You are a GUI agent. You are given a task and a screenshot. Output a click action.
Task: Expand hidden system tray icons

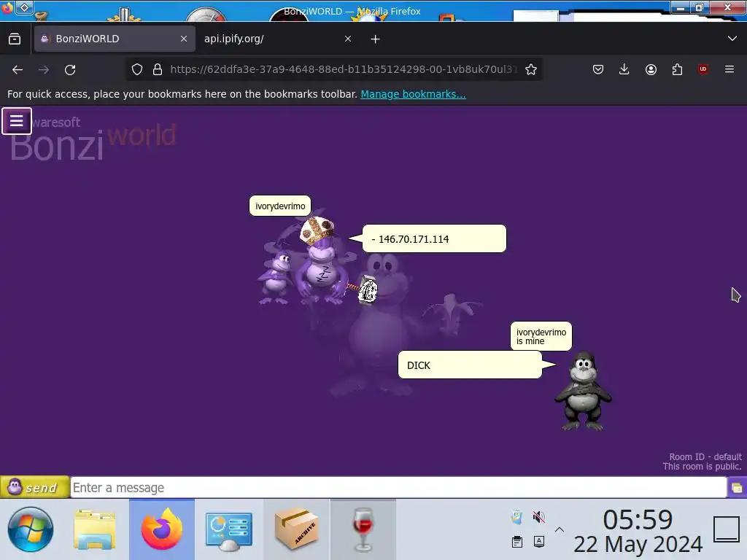[x=560, y=529]
